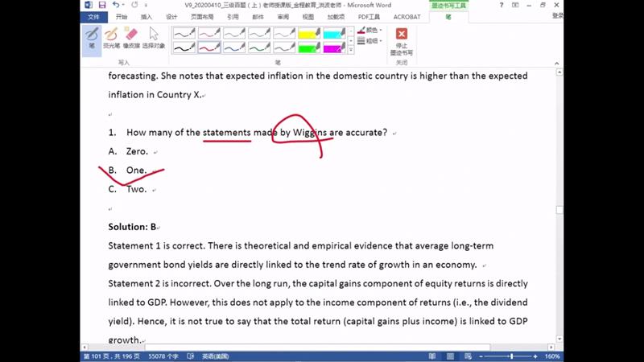Choose the thick black pen in bottom row

[184, 47]
